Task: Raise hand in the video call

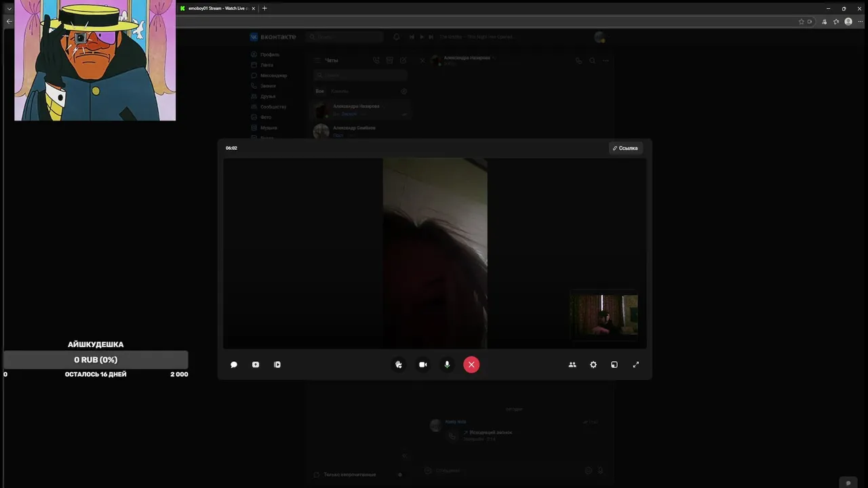Action: pos(399,365)
